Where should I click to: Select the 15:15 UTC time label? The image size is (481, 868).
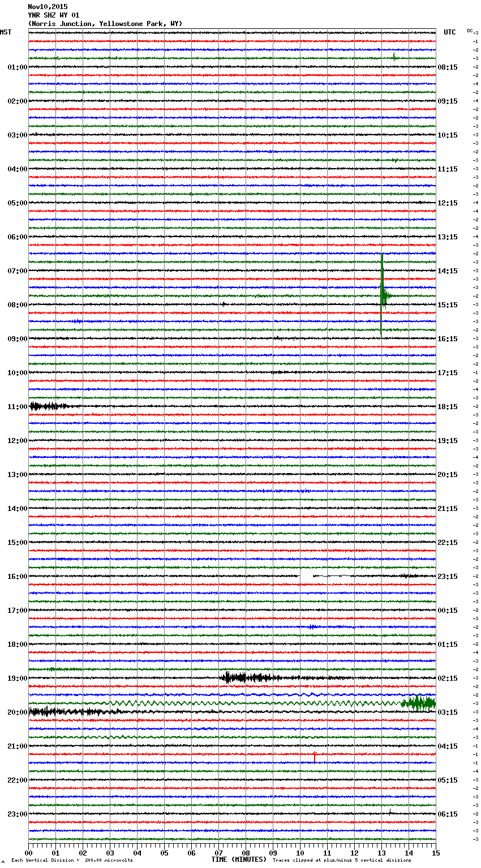448,305
